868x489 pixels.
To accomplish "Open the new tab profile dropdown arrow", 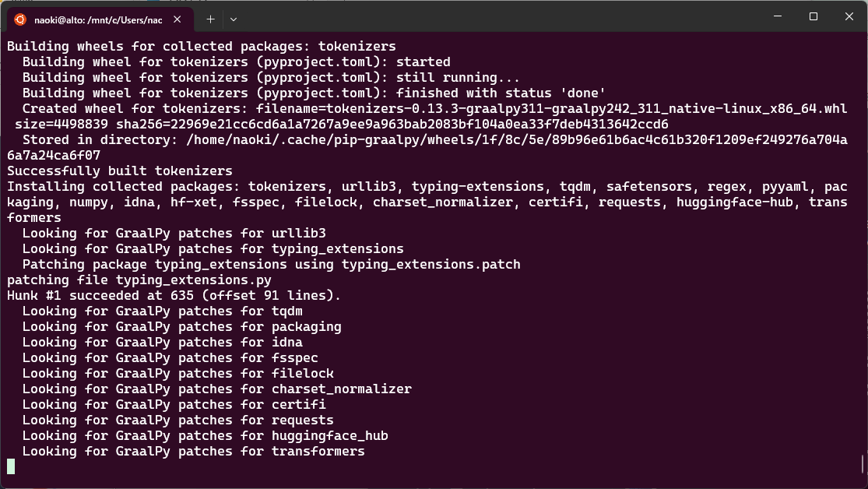I will [234, 19].
